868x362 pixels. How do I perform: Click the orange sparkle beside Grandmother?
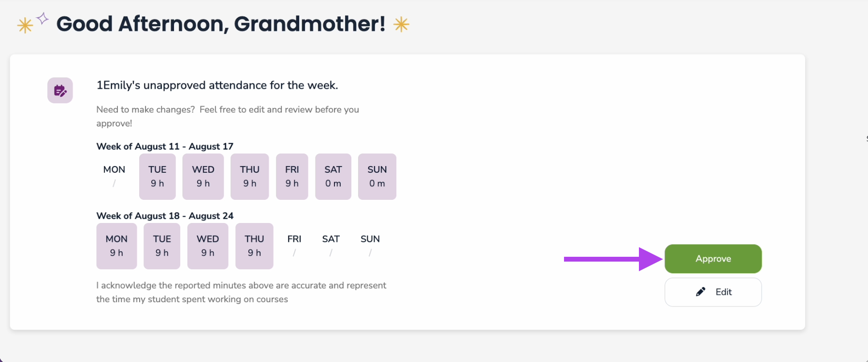pos(401,24)
